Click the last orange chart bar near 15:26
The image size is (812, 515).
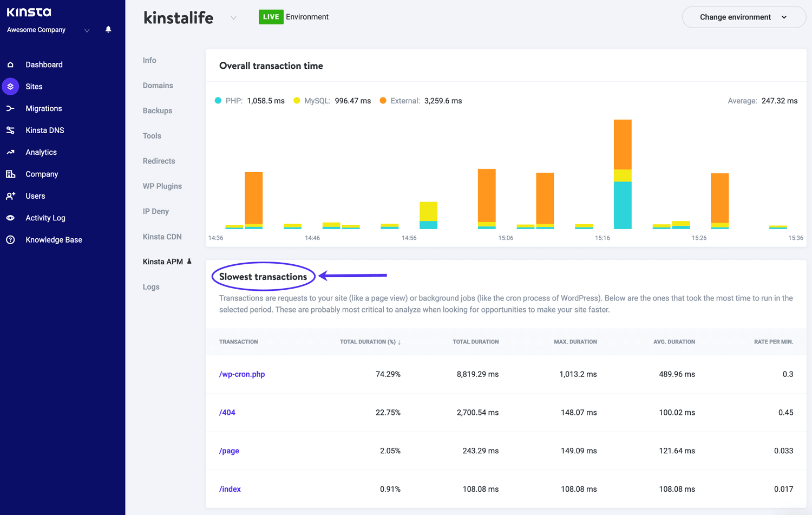pos(719,201)
